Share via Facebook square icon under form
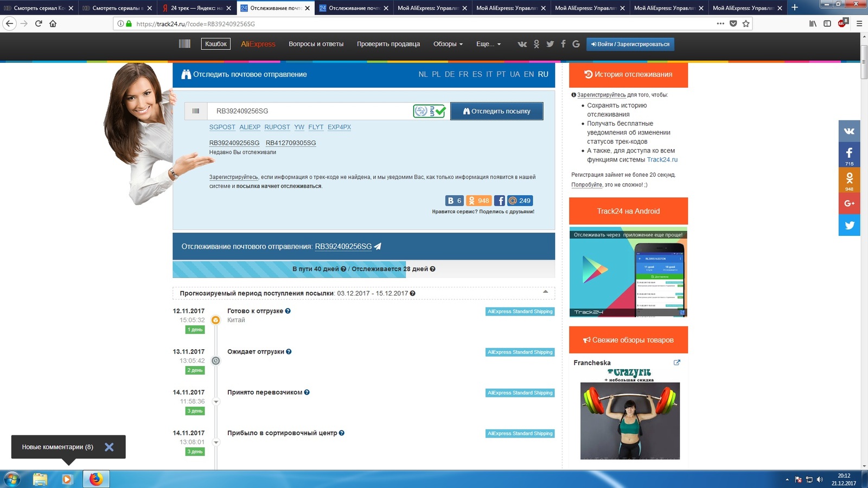This screenshot has height=488, width=868. tap(500, 201)
